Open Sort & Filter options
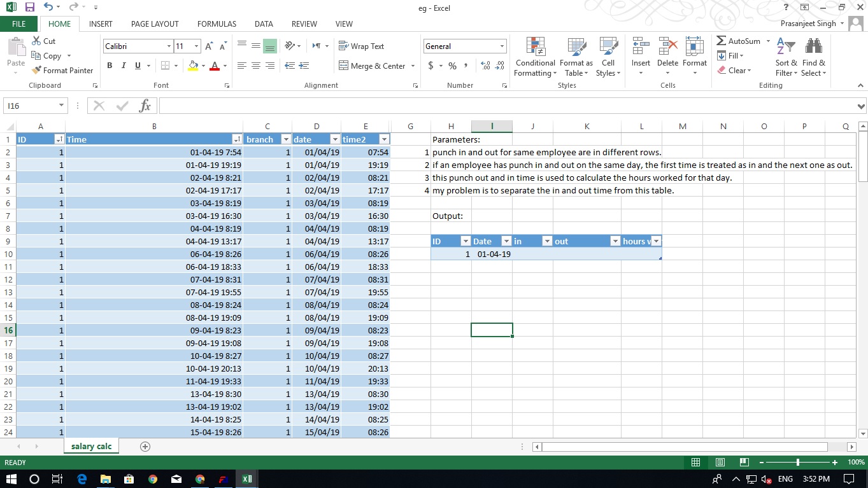The width and height of the screenshot is (868, 488). coord(786,57)
